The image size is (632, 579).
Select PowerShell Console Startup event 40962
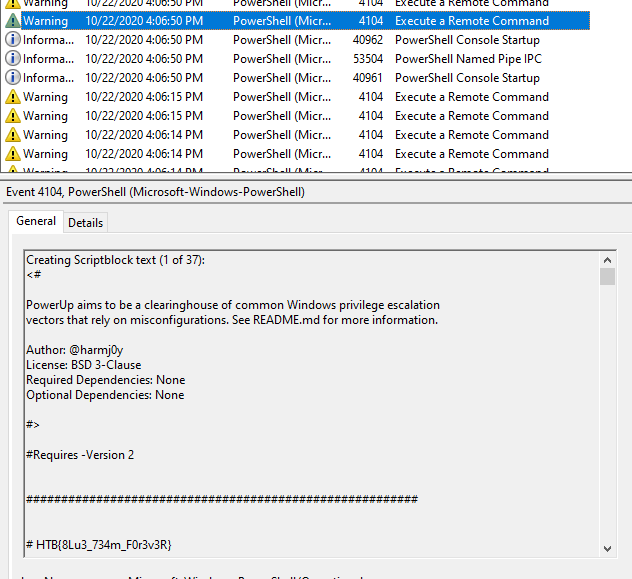tap(296, 40)
